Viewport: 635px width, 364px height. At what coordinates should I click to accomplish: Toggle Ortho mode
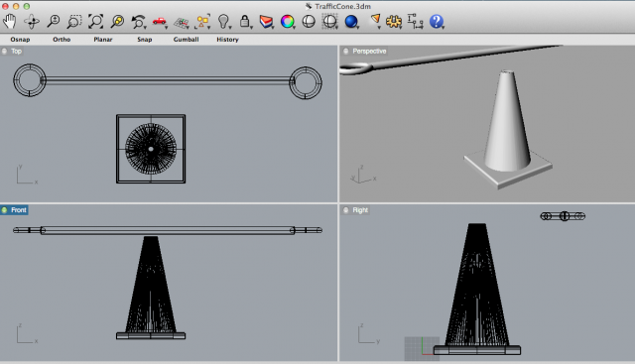click(62, 40)
